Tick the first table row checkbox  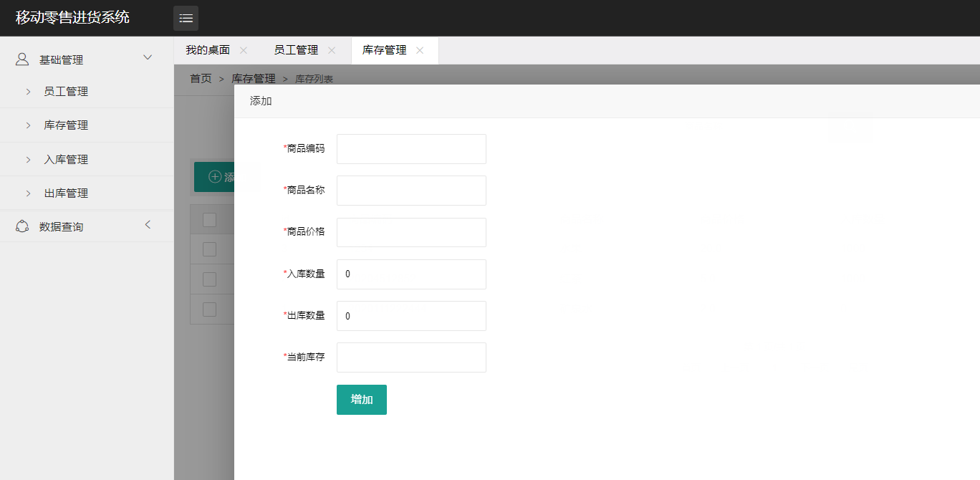209,249
